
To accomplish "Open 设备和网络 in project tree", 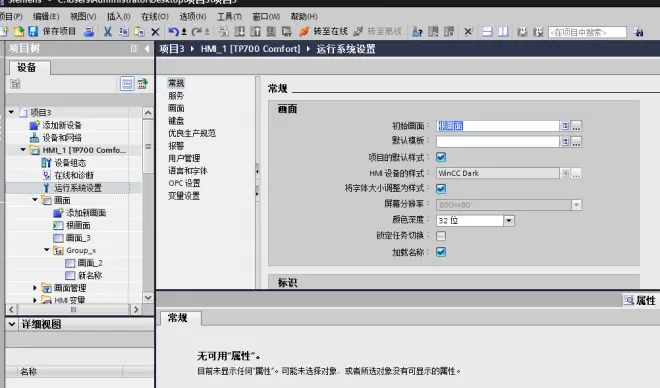I will 62,138.
